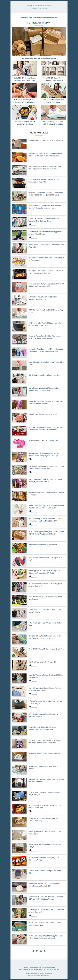Open the 18-Quart Electric Roaster Oven deal
Viewport: 78px width, 980px height.
coord(43,181)
